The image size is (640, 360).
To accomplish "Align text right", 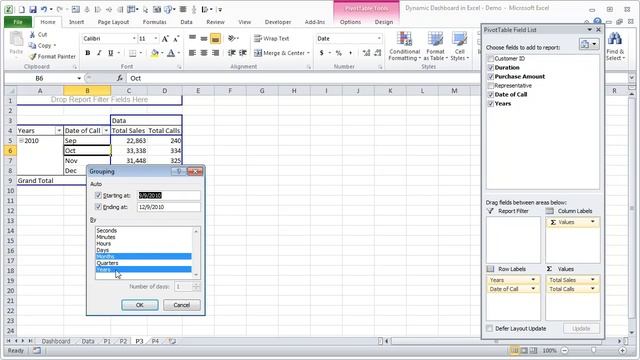I will click(x=215, y=53).
